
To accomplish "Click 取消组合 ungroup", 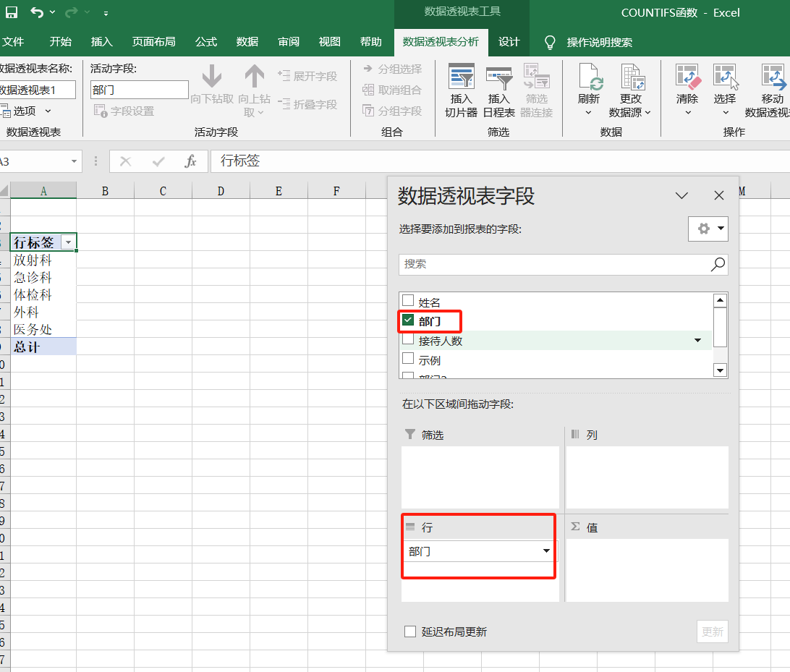I will [393, 90].
